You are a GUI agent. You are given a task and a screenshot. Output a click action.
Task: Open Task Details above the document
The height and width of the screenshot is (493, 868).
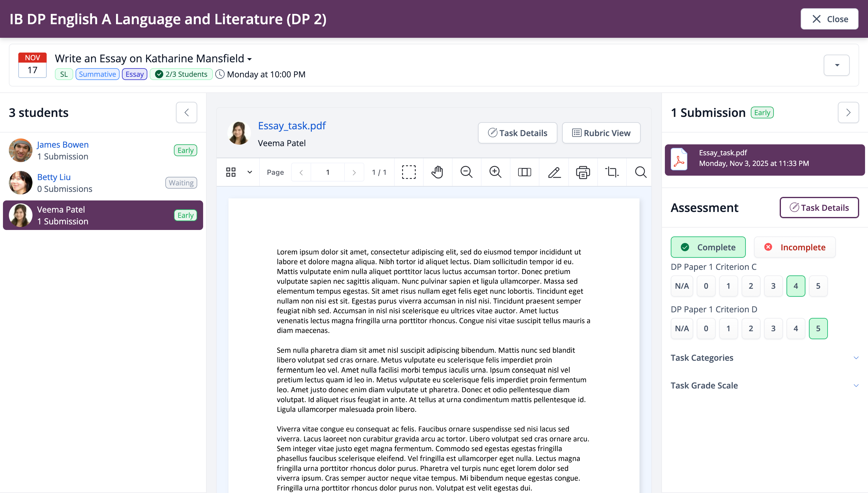[x=517, y=133]
